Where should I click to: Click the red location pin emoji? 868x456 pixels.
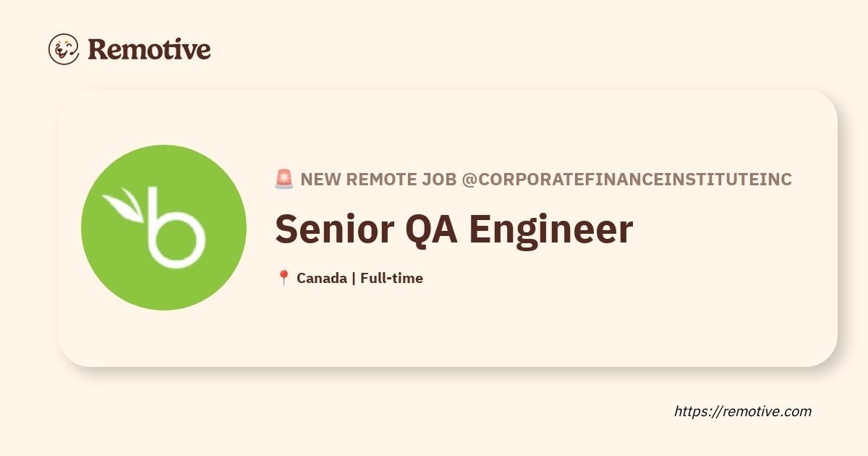[x=284, y=278]
